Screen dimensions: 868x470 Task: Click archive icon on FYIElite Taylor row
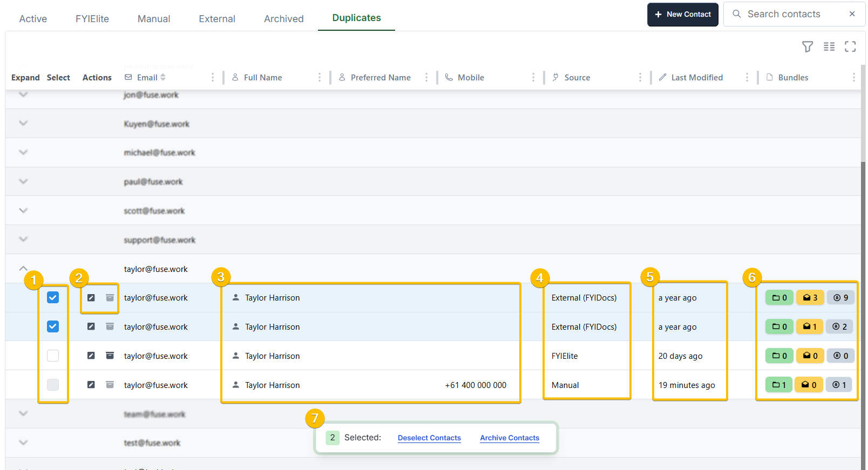pos(110,356)
